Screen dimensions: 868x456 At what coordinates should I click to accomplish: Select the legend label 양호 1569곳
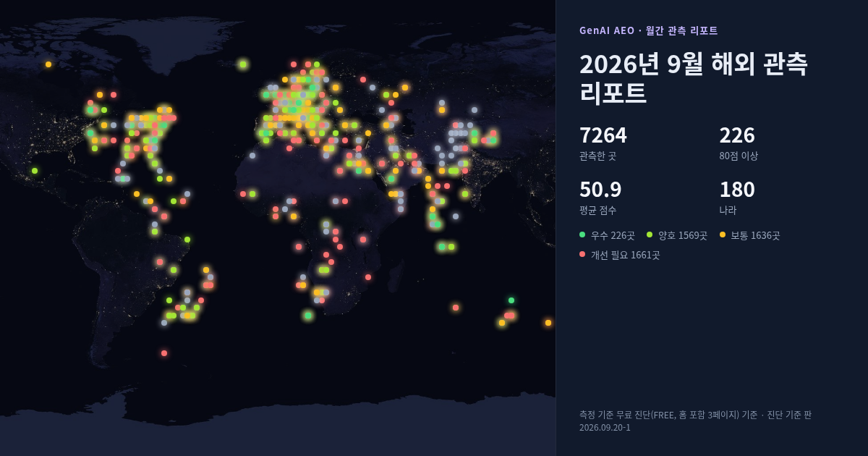(683, 235)
